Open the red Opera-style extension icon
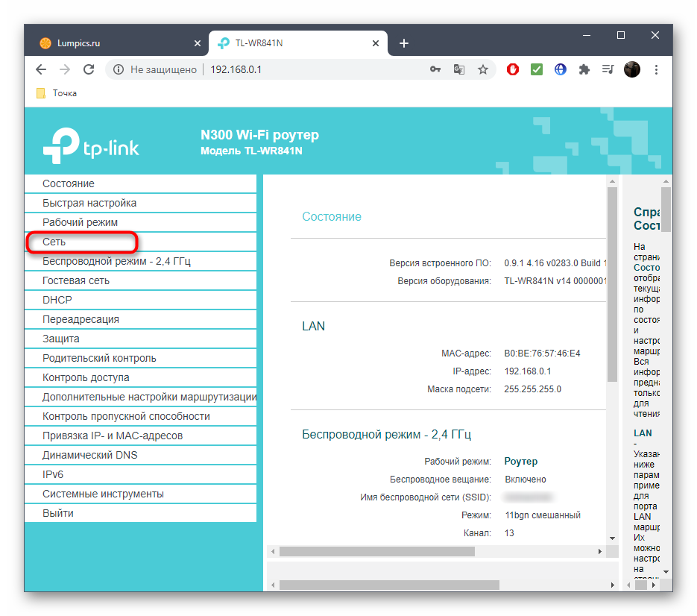Screen dimensions: 697x616 tap(513, 69)
